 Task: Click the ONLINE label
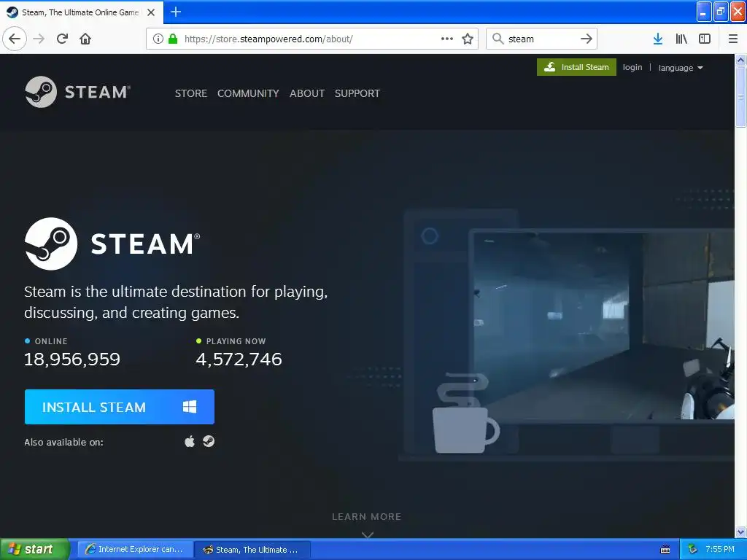coord(51,341)
